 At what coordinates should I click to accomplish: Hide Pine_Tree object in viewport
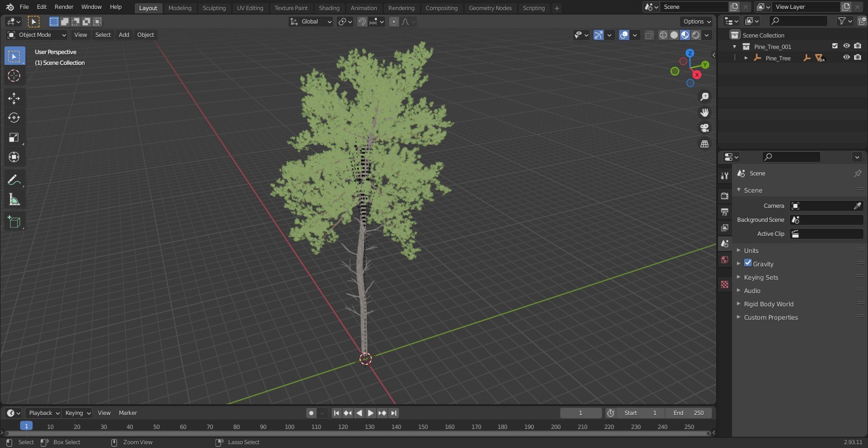click(x=846, y=57)
